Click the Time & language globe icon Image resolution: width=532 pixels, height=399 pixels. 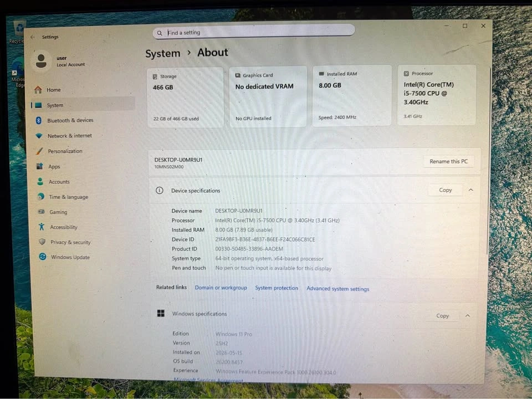tap(40, 196)
